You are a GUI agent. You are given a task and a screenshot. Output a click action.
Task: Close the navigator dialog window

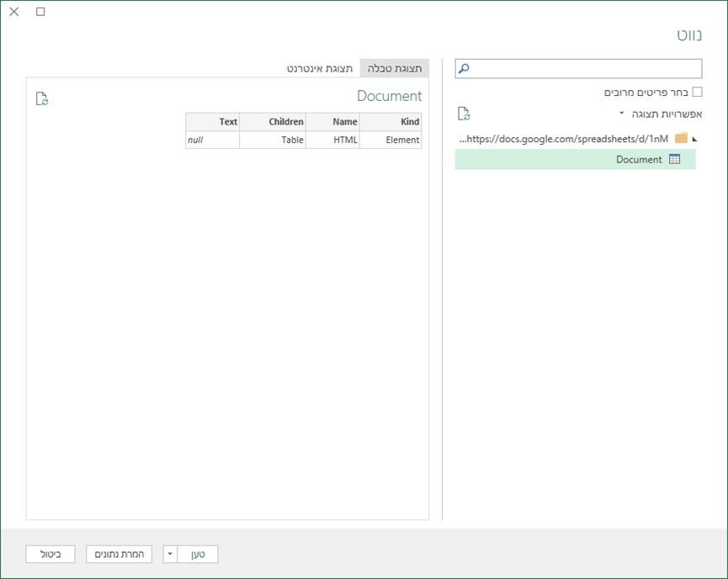click(14, 12)
